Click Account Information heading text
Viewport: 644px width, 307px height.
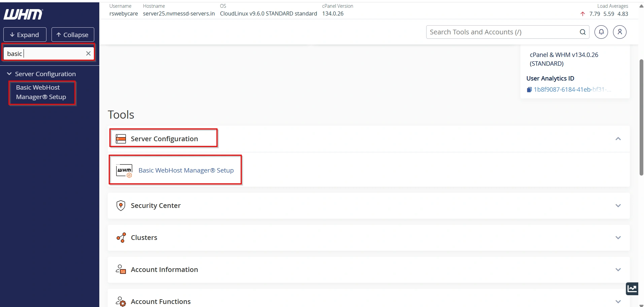coord(164,270)
